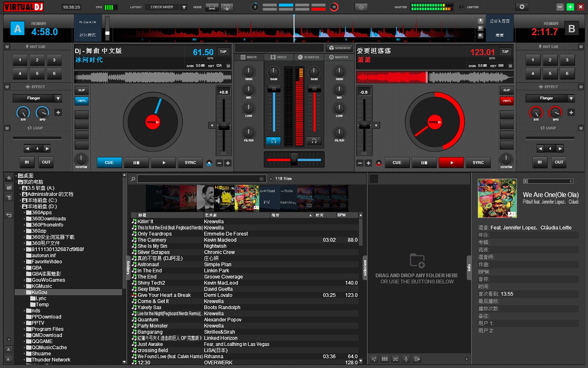588x368 pixels.
Task: Toggle SLIP mode on deck B
Action: [x=507, y=90]
